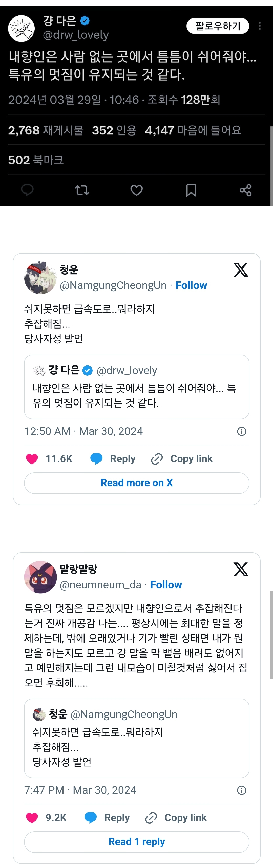Like 청운's tweet with 11.6K hearts
This screenshot has height=868, width=273.
[32, 459]
